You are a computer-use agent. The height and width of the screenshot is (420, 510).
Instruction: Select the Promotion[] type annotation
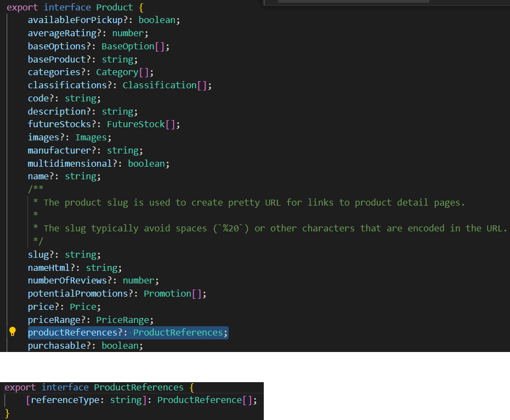point(174,293)
